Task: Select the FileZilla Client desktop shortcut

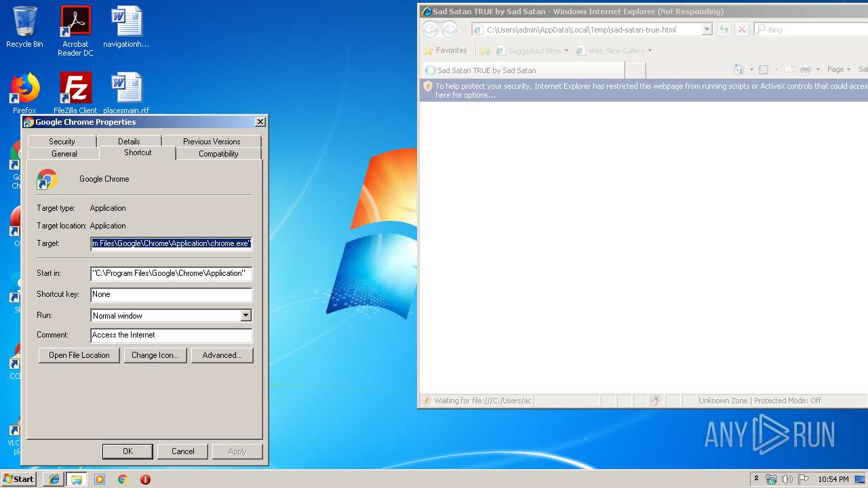Action: click(x=75, y=94)
